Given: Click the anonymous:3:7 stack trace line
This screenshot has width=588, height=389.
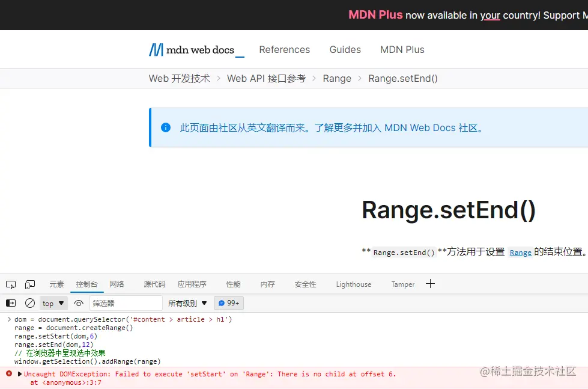Looking at the screenshot, I should (65, 382).
